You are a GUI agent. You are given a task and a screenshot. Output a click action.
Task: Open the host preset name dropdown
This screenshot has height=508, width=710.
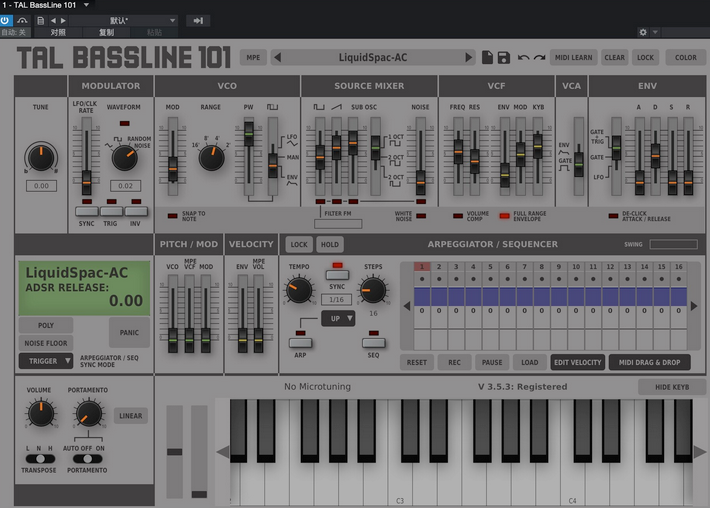[123, 20]
